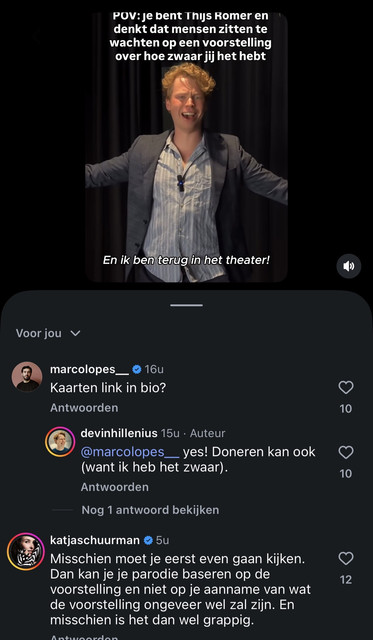The width and height of the screenshot is (373, 640).
Task: Tap the video of Thijs Römer parody
Action: coord(186,147)
